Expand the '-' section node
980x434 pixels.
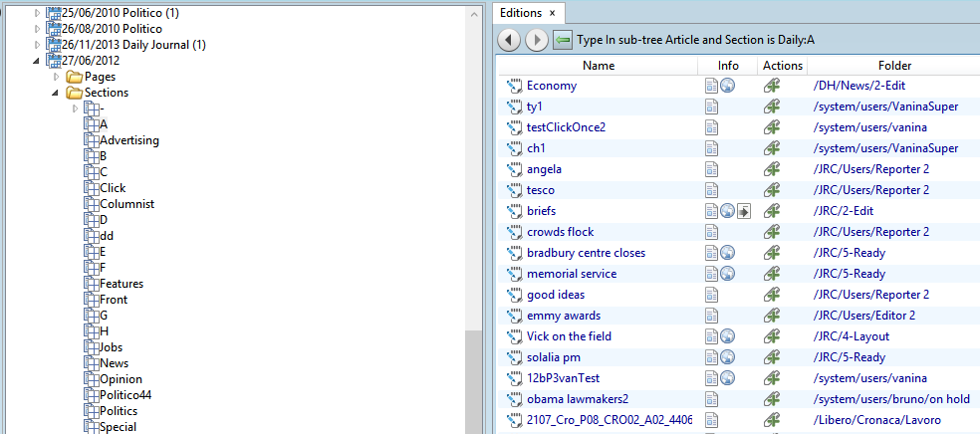(x=76, y=108)
